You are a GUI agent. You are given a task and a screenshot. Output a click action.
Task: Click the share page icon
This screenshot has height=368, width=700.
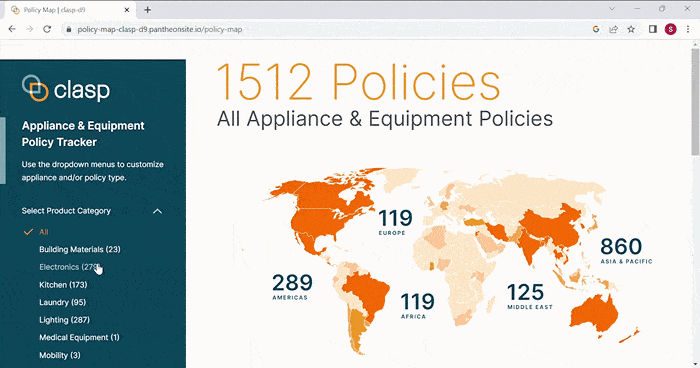point(613,29)
